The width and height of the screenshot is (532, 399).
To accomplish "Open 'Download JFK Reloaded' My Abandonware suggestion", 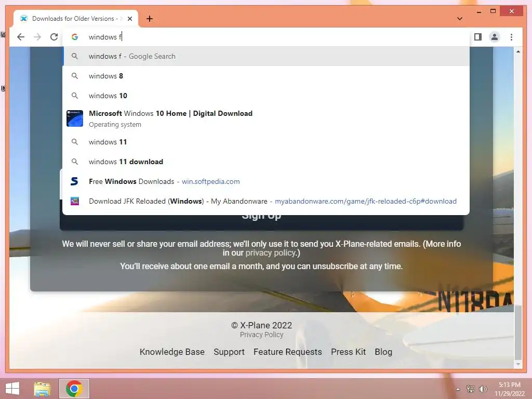I will click(266, 201).
